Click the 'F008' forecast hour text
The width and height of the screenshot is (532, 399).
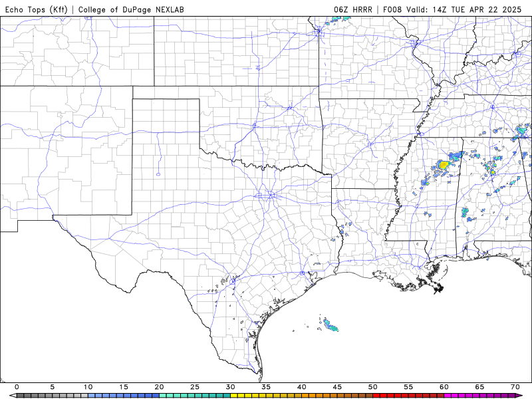tap(392, 9)
